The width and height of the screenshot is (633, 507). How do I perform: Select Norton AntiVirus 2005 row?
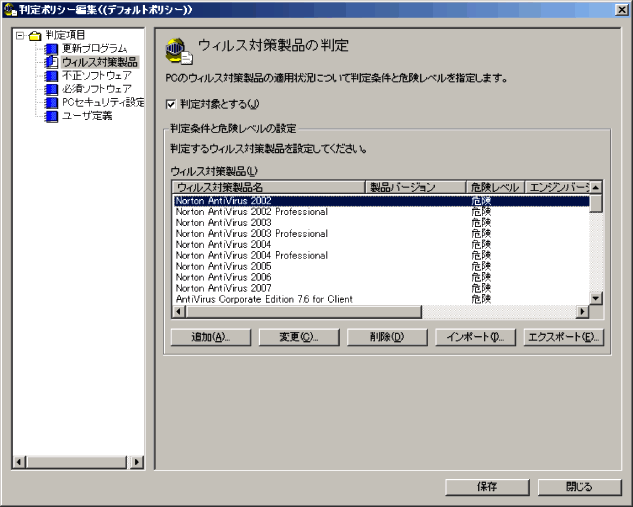pyautogui.click(x=381, y=266)
